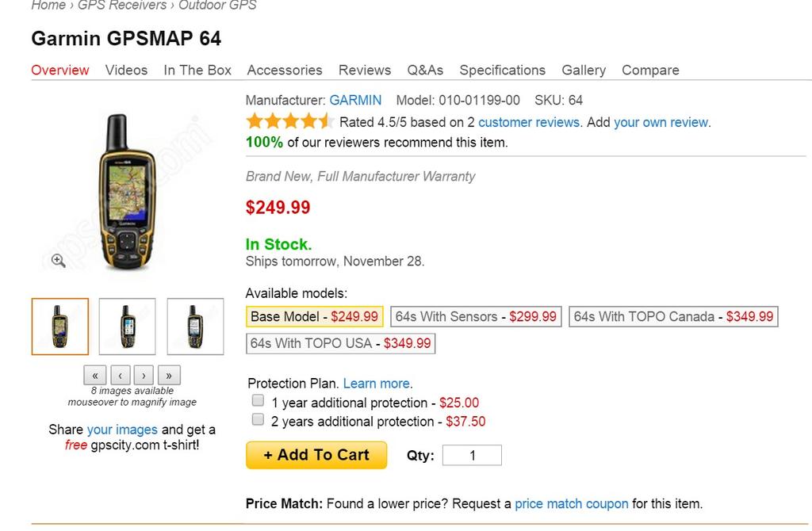The width and height of the screenshot is (812, 531).
Task: Select the third product thumbnail
Action: tap(195, 327)
